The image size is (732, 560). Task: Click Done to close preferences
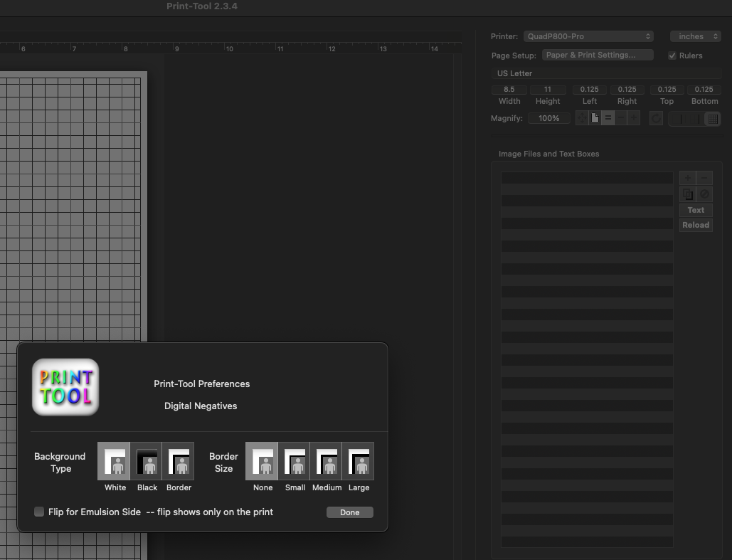pyautogui.click(x=349, y=512)
